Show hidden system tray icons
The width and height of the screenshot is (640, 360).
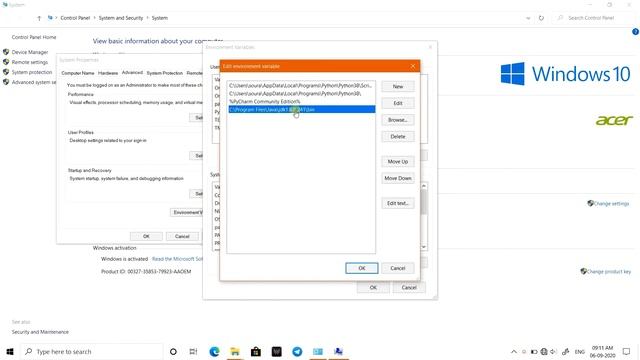coord(513,351)
